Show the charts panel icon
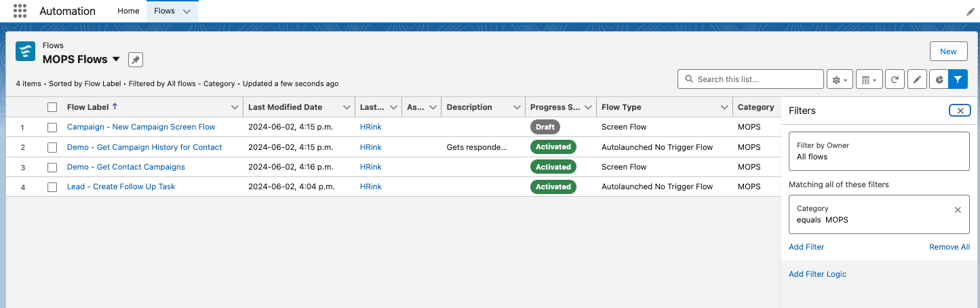This screenshot has width=980, height=308. coord(939,79)
